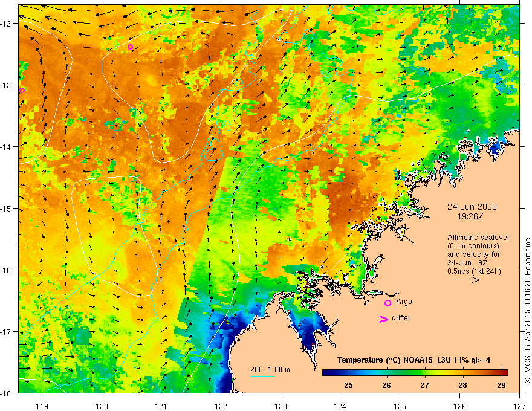This screenshot has width=532, height=411.
Task: Click the color bar tick label 28
Action: pos(463,386)
